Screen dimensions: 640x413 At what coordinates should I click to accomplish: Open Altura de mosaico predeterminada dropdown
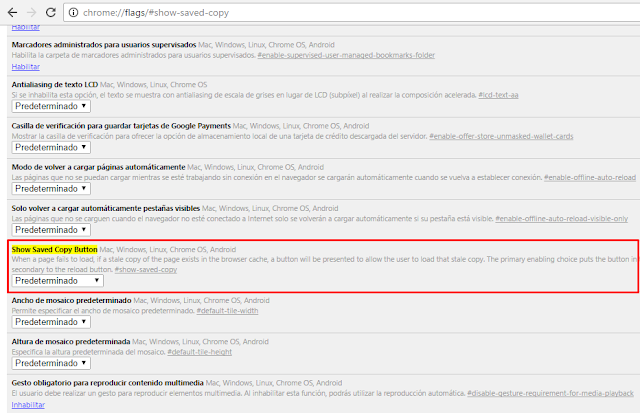(51, 363)
